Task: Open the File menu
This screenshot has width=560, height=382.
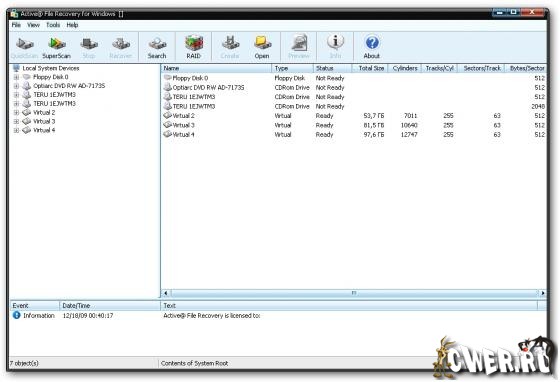Action: tap(16, 25)
